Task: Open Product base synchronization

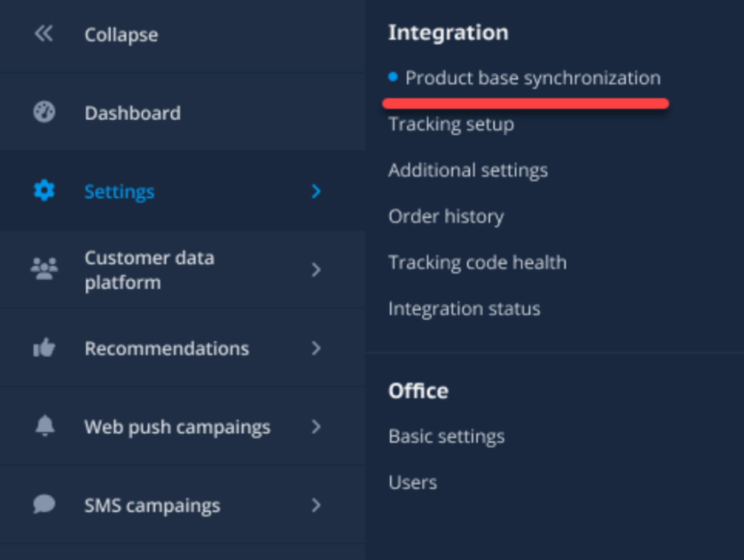Action: (532, 78)
